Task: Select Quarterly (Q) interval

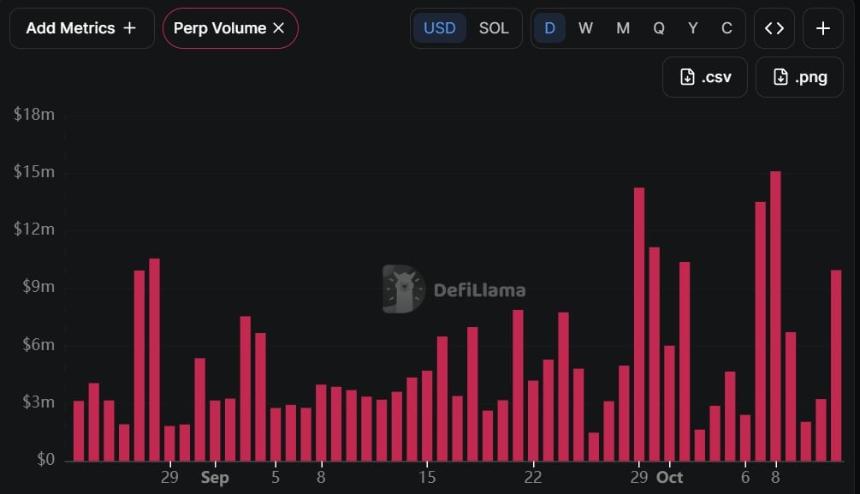Action: pos(659,28)
